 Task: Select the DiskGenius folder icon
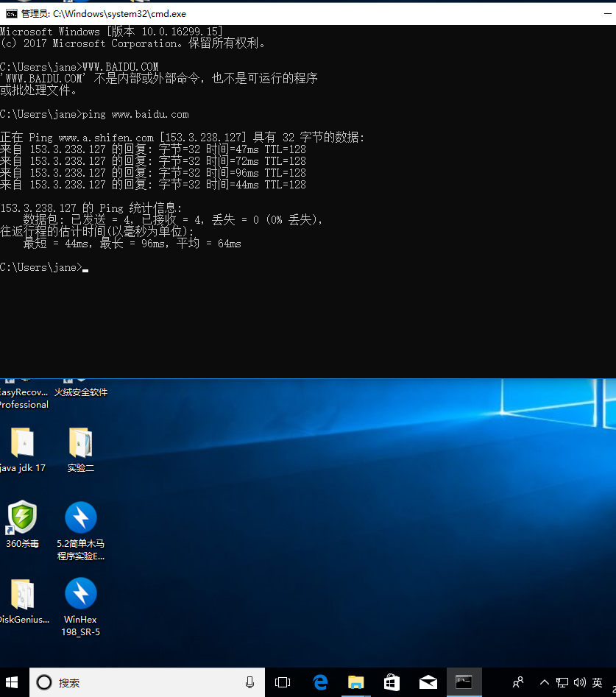pos(22,594)
